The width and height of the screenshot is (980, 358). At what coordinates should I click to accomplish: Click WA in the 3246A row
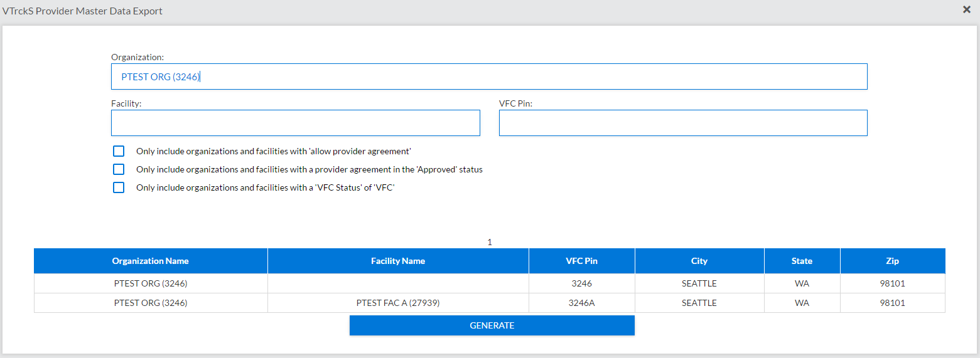point(802,303)
